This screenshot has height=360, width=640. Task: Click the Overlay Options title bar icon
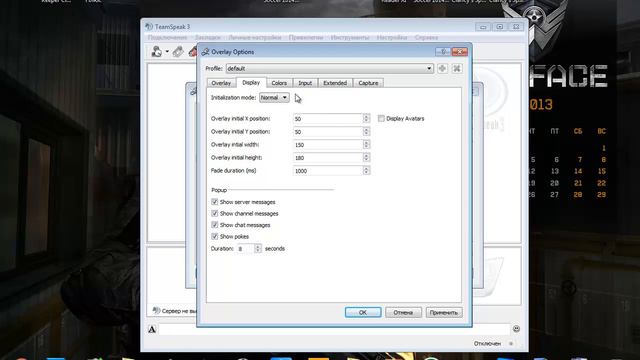[205, 52]
